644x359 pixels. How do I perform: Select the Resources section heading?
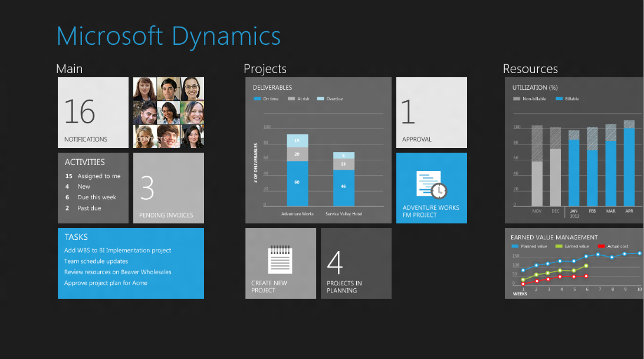point(530,69)
